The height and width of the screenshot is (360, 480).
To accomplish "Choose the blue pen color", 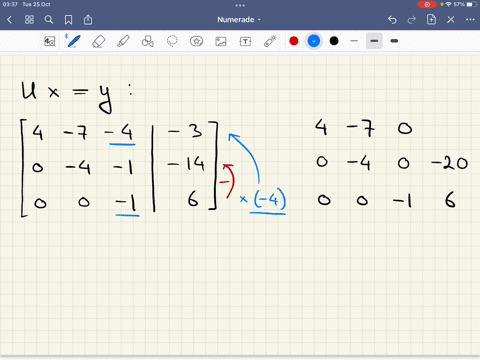I will (x=314, y=41).
